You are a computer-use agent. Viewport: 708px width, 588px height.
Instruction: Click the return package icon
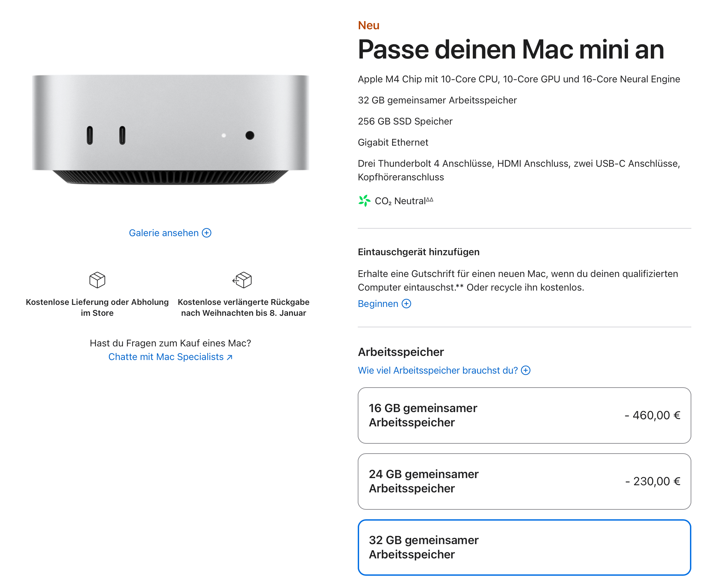click(242, 280)
